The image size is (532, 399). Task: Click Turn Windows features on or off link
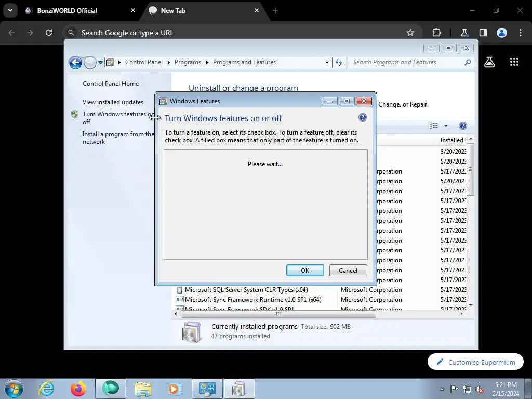click(x=118, y=118)
